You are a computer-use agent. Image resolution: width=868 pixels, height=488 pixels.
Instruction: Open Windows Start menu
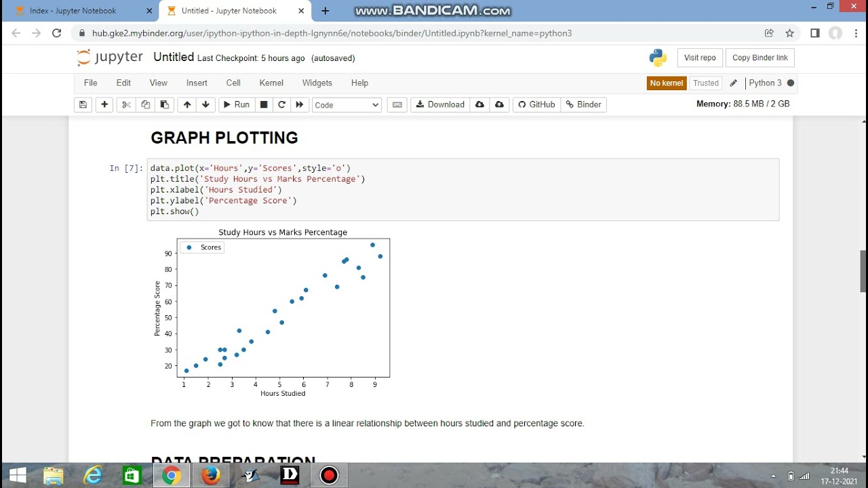pyautogui.click(x=18, y=476)
